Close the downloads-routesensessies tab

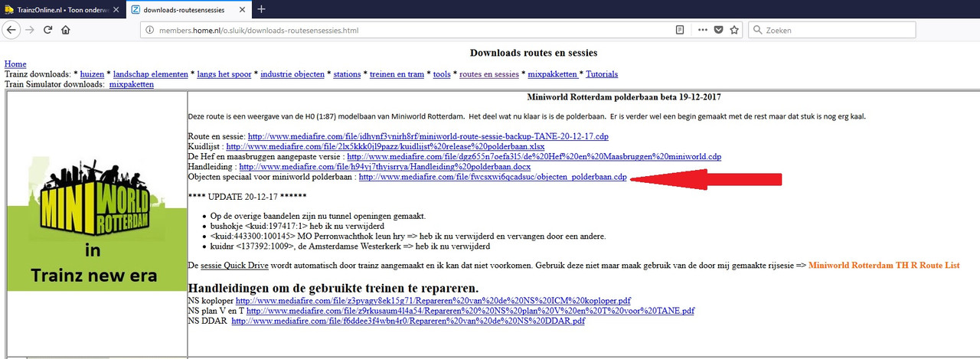(x=241, y=9)
